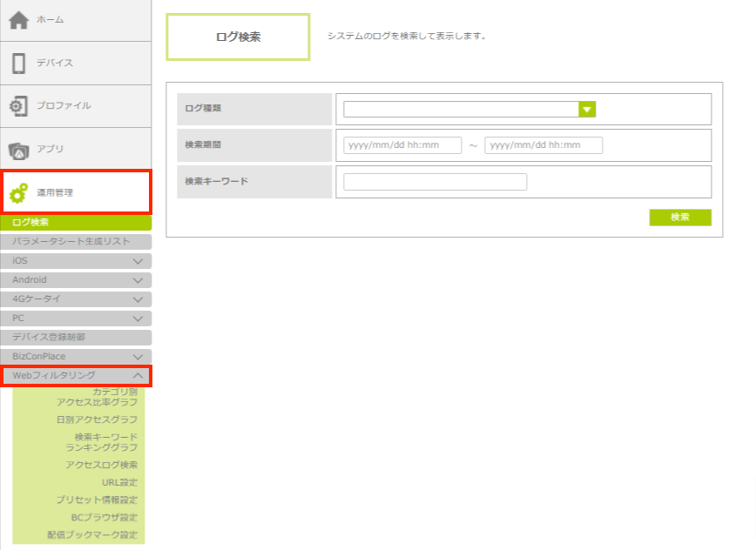Image resolution: width=756 pixels, height=550 pixels.
Task: Click the Home house icon
Action: point(18,19)
